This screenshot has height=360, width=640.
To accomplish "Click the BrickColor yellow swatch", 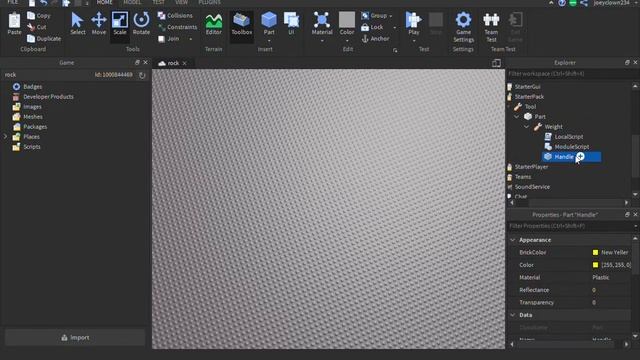I will tap(595, 253).
